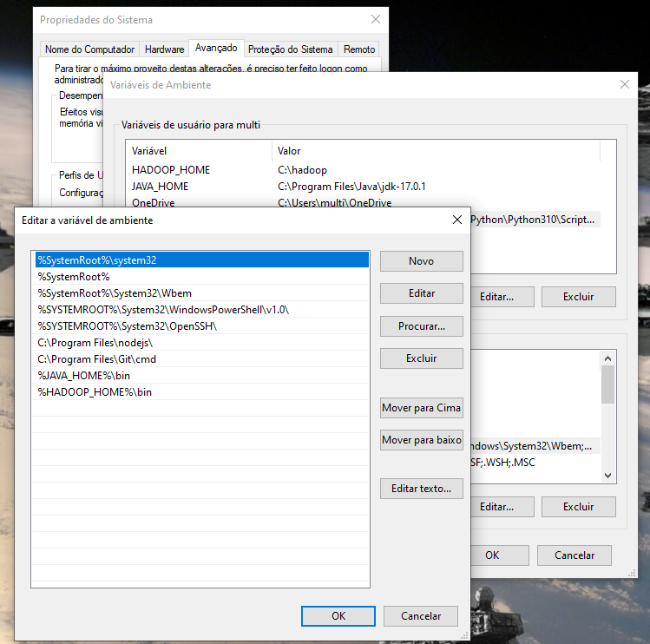Click the Editar button in the path editor dialog
The height and width of the screenshot is (644, 650).
tap(421, 293)
